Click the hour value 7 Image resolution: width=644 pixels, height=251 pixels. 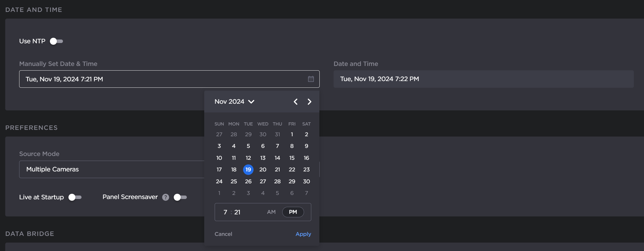click(225, 212)
